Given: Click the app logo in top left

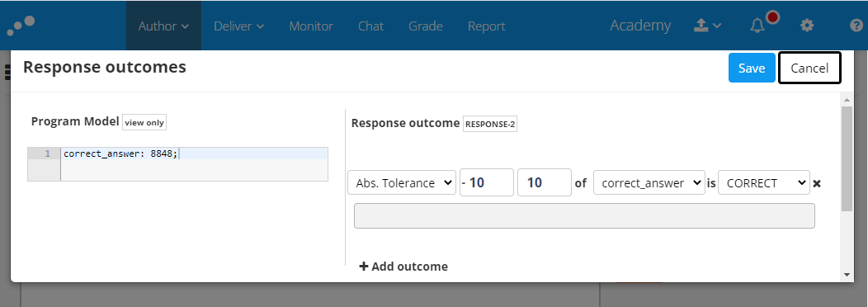Looking at the screenshot, I should pyautogui.click(x=21, y=26).
